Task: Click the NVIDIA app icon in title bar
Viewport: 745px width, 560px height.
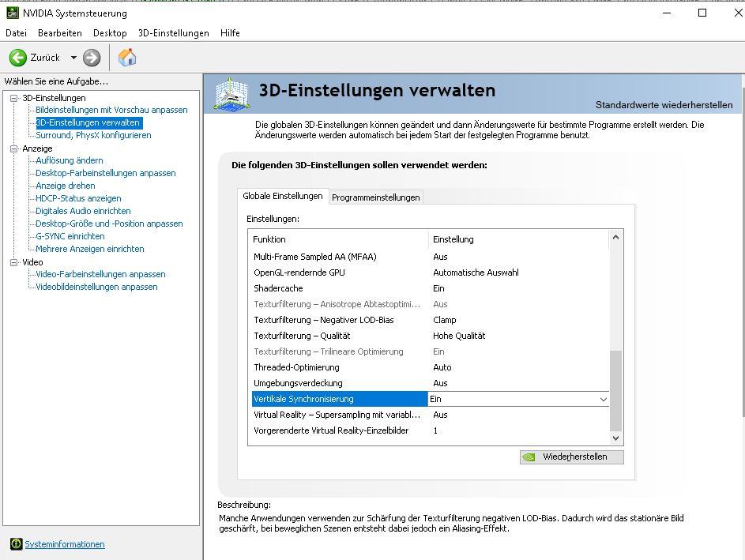Action: (13, 13)
